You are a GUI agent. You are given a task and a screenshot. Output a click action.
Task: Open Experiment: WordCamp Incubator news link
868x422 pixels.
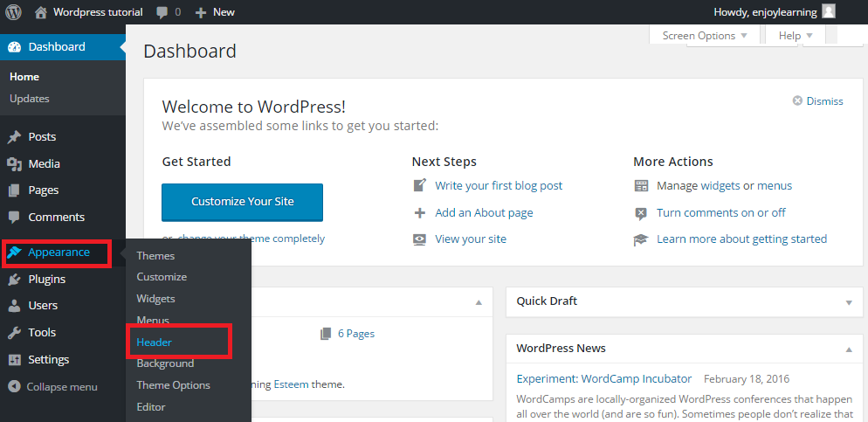pos(604,379)
